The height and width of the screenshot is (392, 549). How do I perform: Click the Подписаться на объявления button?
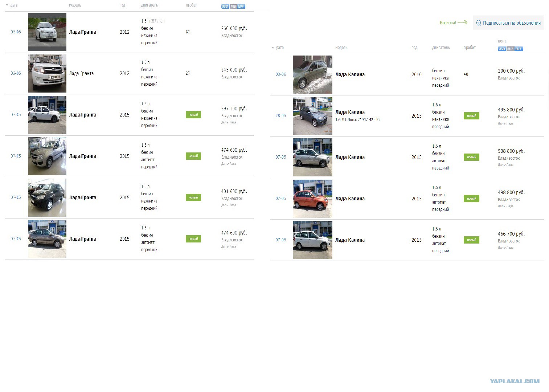click(x=508, y=23)
